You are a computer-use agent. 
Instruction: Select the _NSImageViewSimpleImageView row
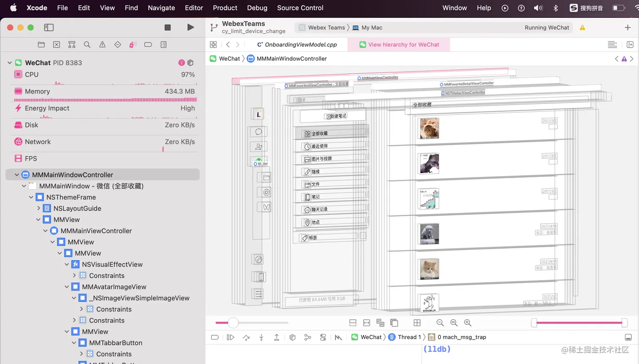(x=104, y=298)
